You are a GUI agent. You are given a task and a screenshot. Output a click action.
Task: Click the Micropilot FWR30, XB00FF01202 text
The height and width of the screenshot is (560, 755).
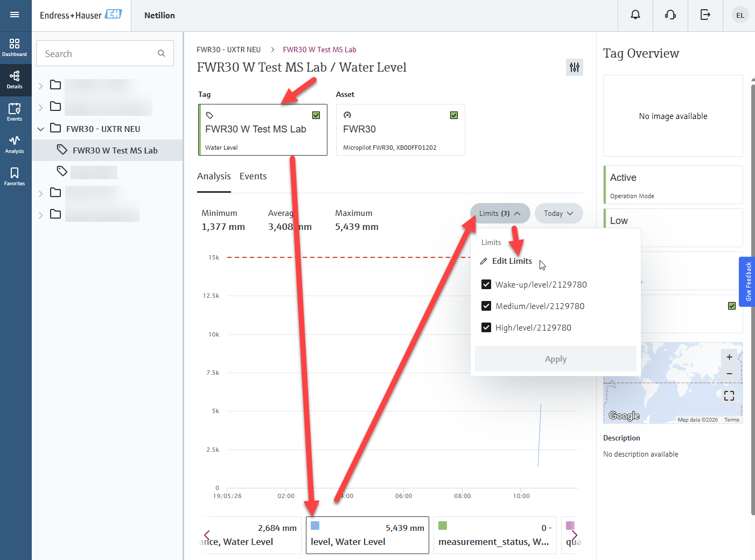[390, 148]
